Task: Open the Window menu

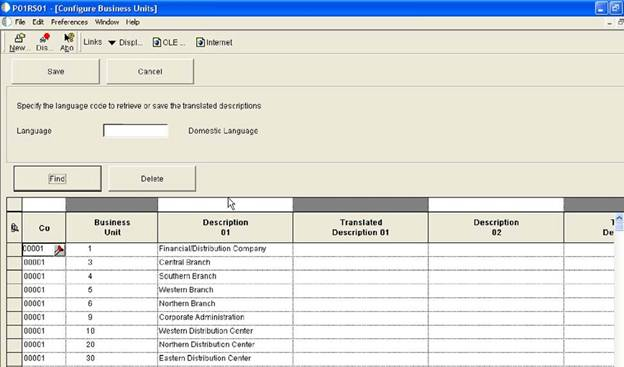Action: [107, 22]
